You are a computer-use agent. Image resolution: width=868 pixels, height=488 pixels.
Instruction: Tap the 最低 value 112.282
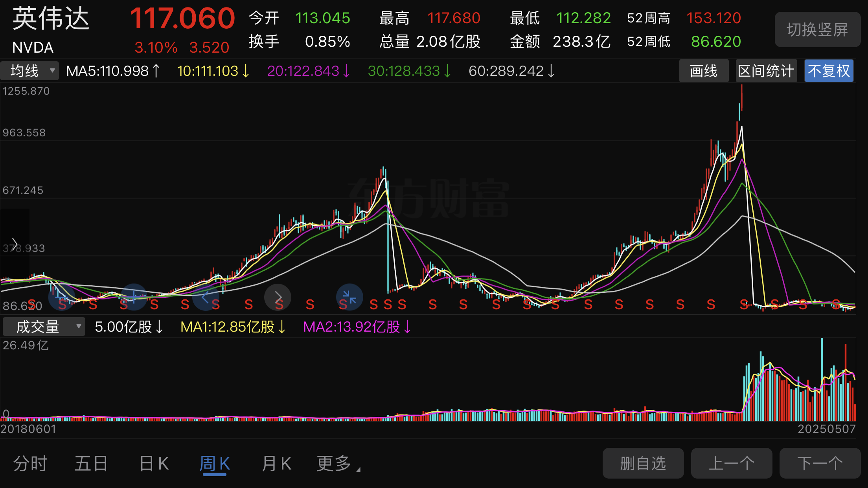click(584, 18)
